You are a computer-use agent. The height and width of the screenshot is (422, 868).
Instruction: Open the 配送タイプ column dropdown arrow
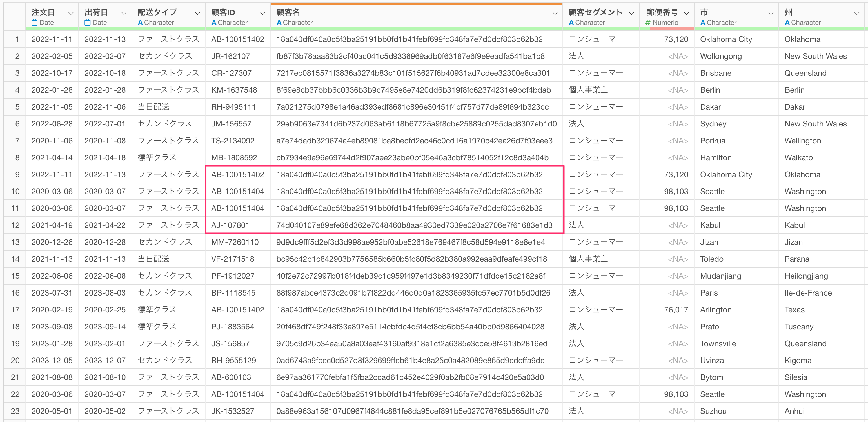[198, 13]
